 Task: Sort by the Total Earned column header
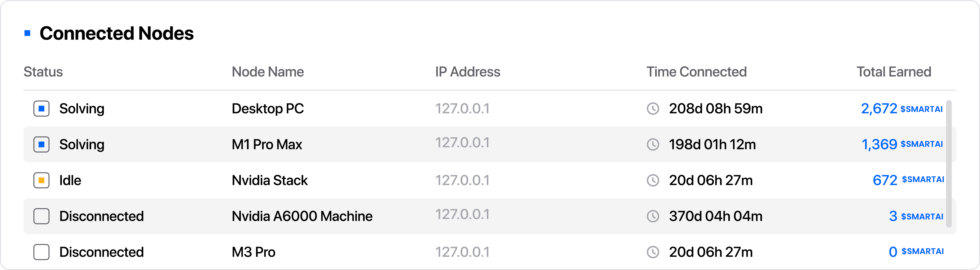click(x=894, y=72)
